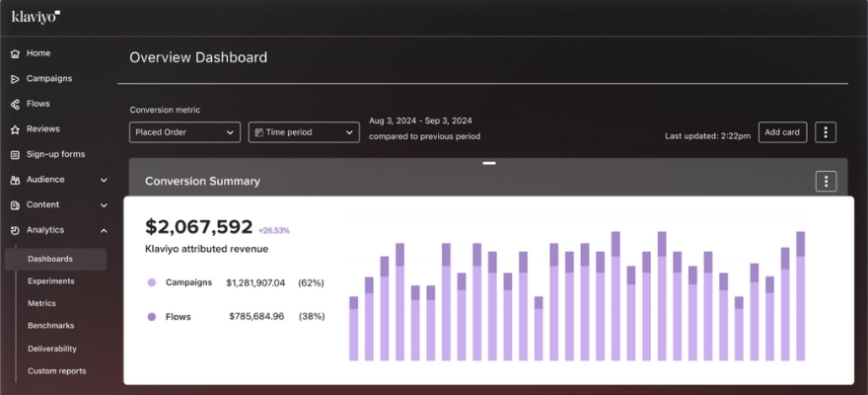868x395 pixels.
Task: Click the Flows dark purple legend dot
Action: (152, 317)
